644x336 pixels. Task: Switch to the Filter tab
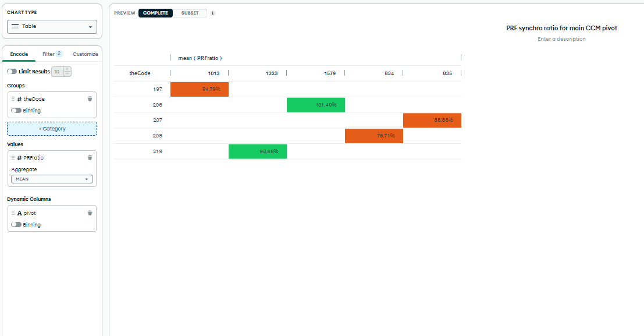pos(52,54)
